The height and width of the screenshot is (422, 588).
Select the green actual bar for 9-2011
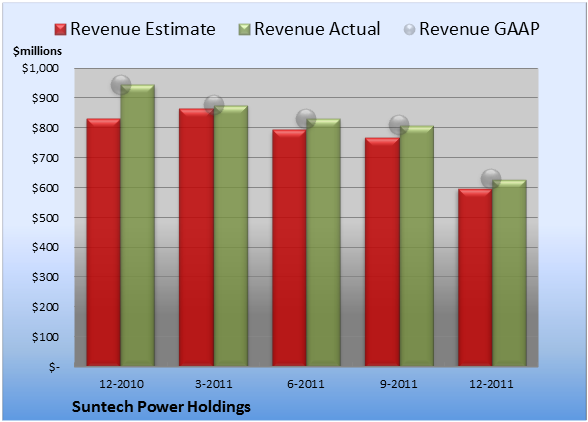[x=416, y=246]
